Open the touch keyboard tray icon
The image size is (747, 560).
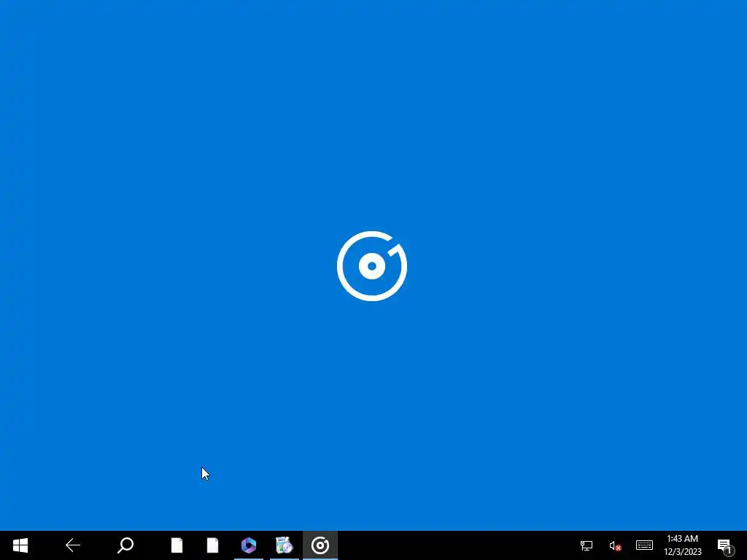(x=644, y=545)
